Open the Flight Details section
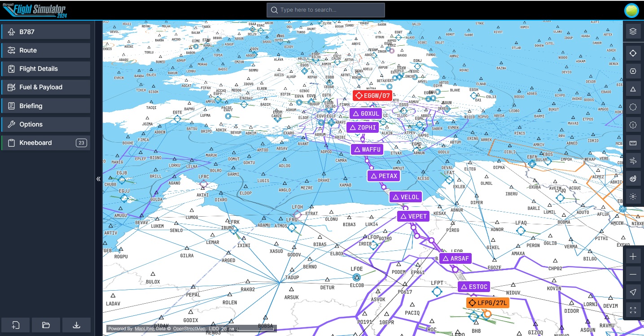 (46, 69)
